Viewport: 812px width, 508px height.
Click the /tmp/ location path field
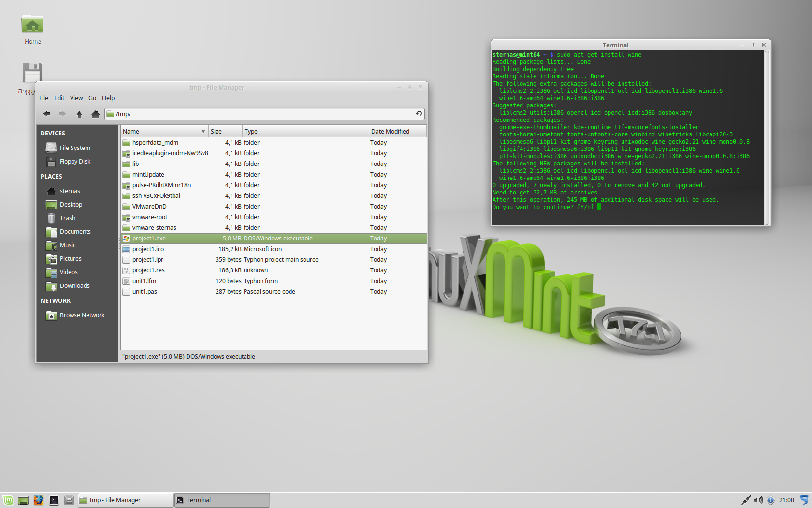tap(264, 114)
